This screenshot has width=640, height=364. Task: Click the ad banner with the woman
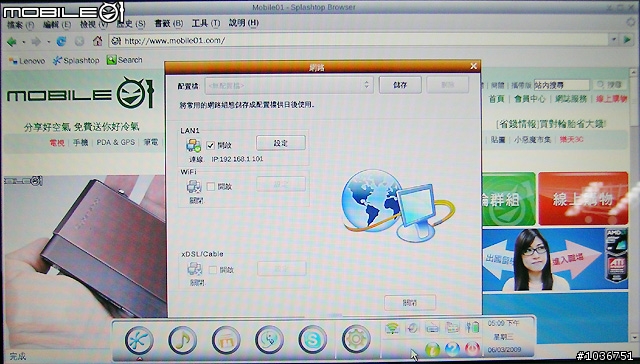tap(555, 260)
